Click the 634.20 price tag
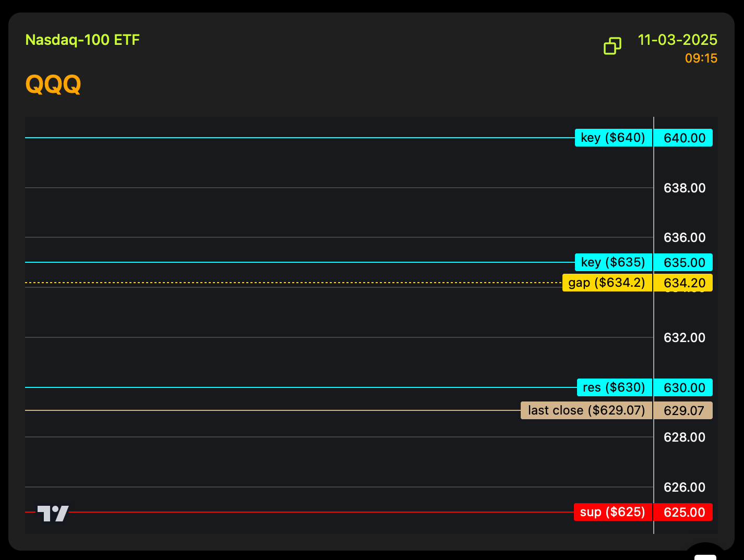This screenshot has height=560, width=744. [683, 283]
